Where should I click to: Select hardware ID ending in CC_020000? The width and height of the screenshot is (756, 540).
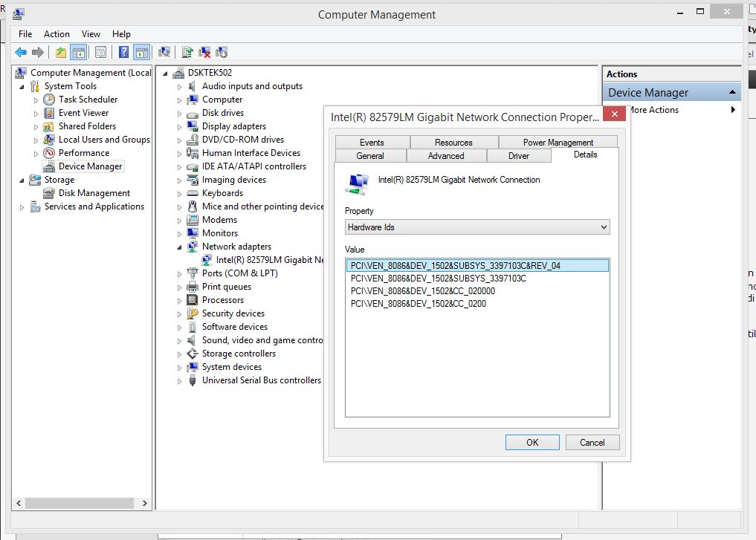click(x=477, y=291)
